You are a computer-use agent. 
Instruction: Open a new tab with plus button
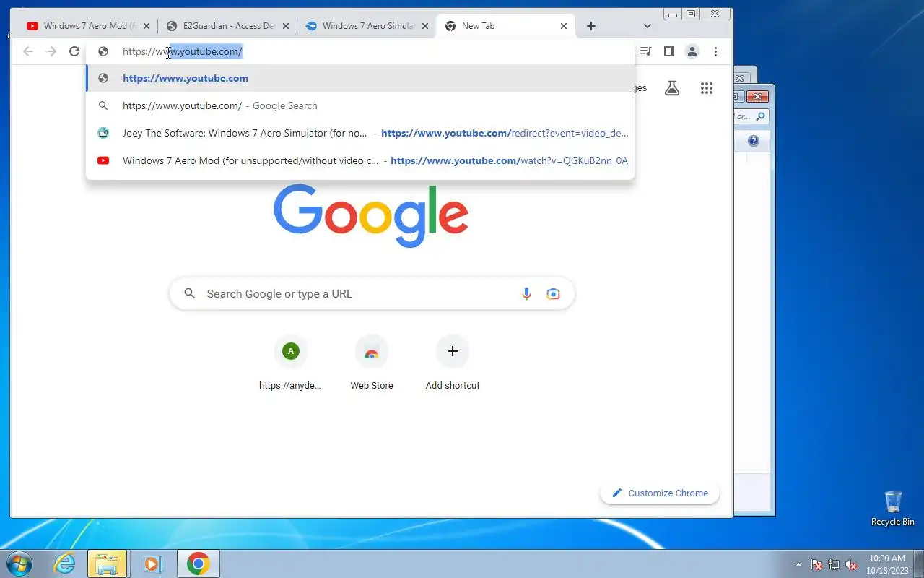click(x=591, y=26)
